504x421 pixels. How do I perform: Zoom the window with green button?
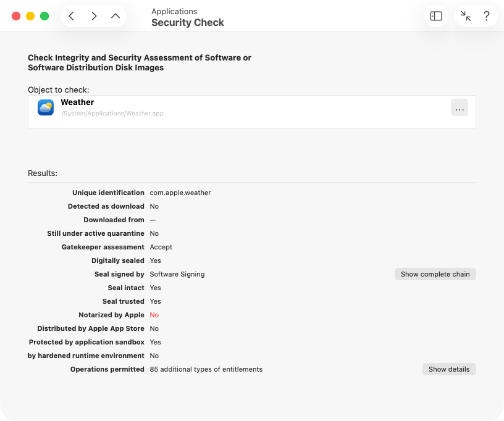coord(44,16)
